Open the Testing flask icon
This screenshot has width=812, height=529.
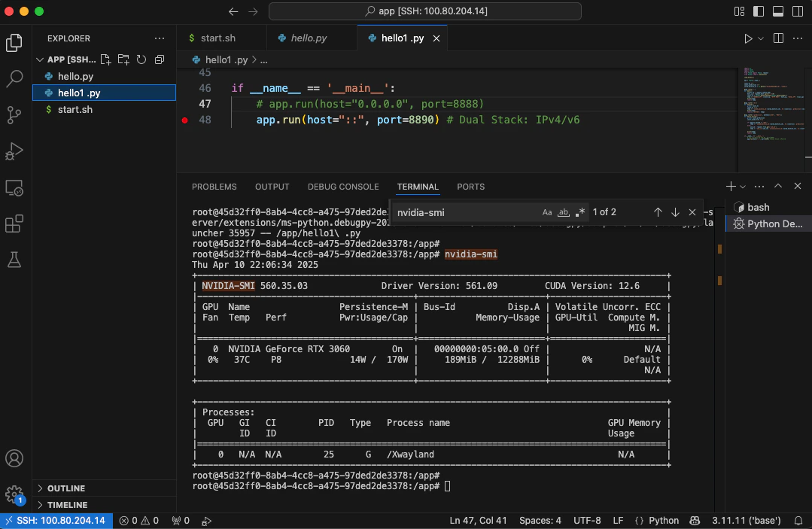click(x=14, y=260)
